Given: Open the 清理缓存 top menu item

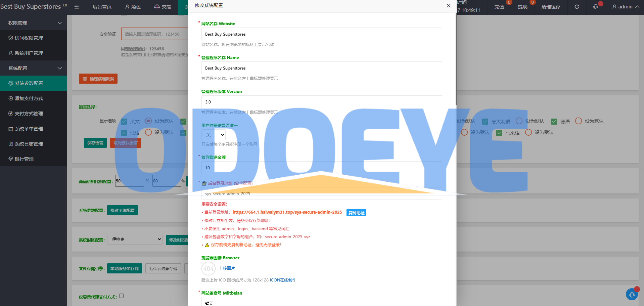Looking at the screenshot, I should click(x=551, y=7).
